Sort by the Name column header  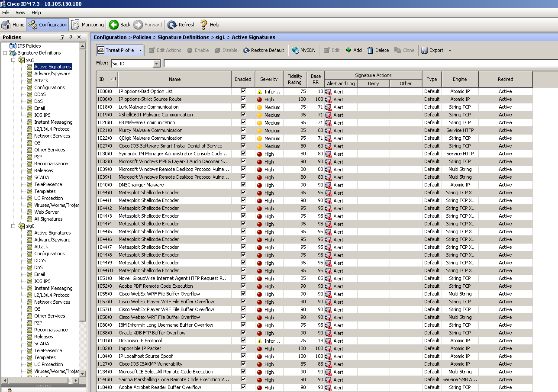tap(175, 79)
